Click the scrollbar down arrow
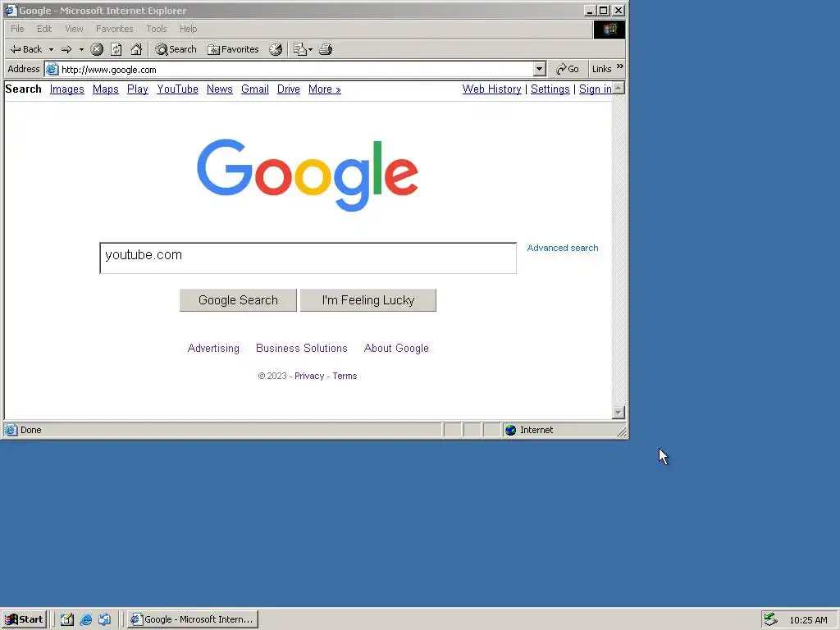840x630 pixels. [619, 413]
